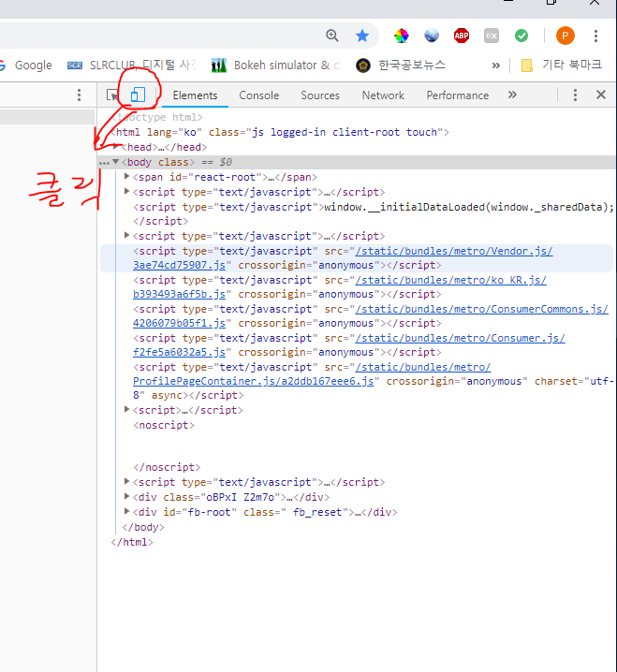
Task: Click the inspect element picker icon
Action: tap(112, 95)
